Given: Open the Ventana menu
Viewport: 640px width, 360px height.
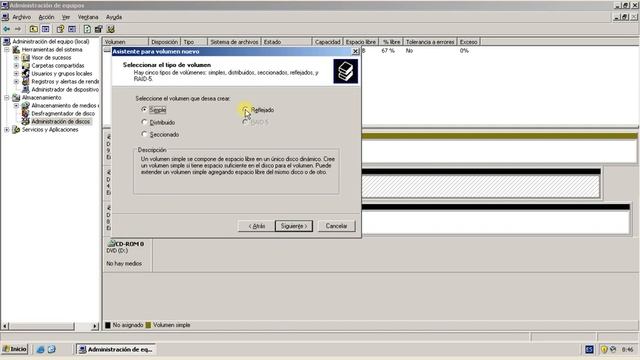Looking at the screenshot, I should pyautogui.click(x=88, y=17).
